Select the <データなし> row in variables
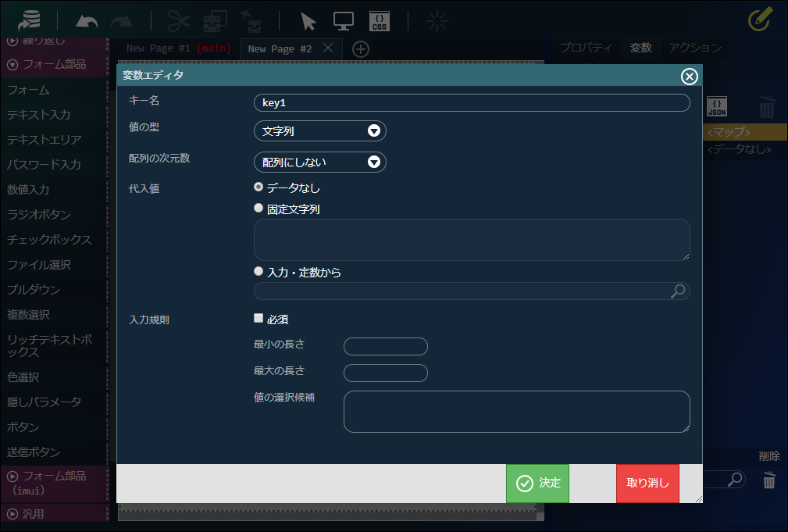The height and width of the screenshot is (532, 788). coord(745,149)
